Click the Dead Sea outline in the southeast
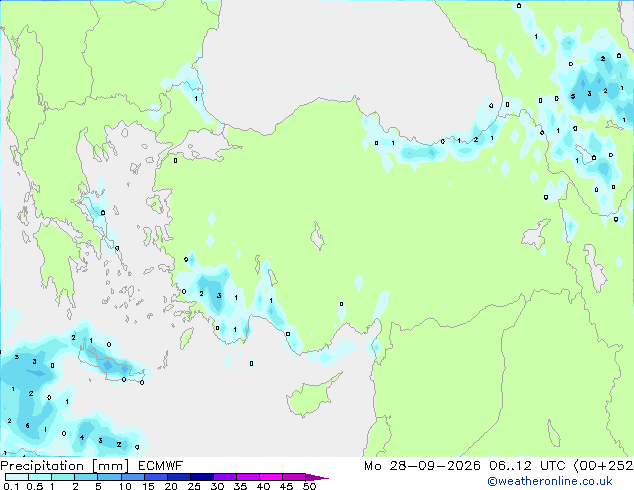Screen dimensions: 634x490 coord(554,433)
